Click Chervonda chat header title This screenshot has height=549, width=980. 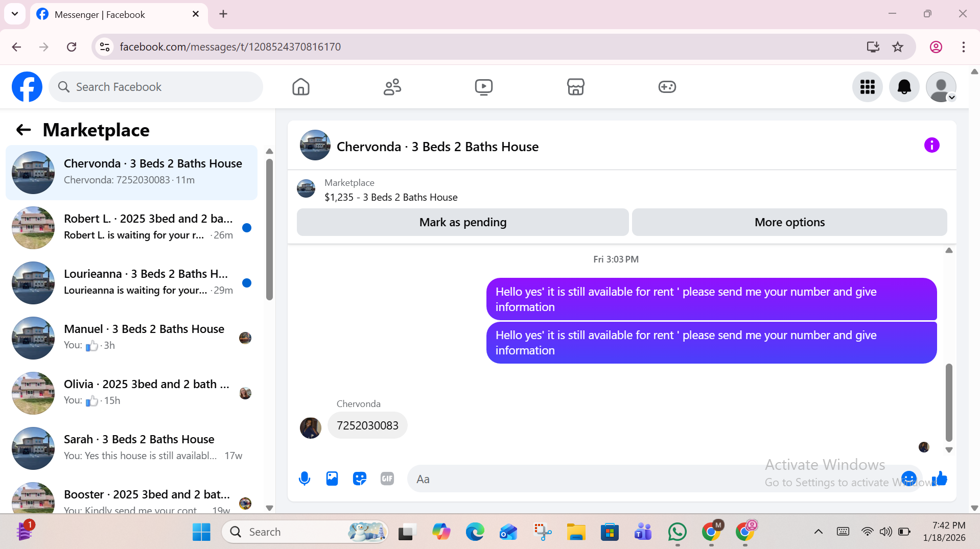437,147
